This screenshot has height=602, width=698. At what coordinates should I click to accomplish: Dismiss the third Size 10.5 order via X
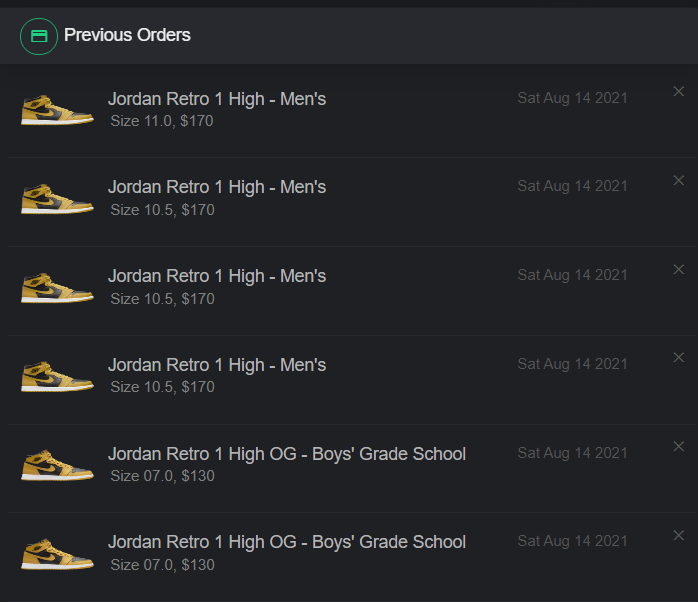pyautogui.click(x=678, y=358)
